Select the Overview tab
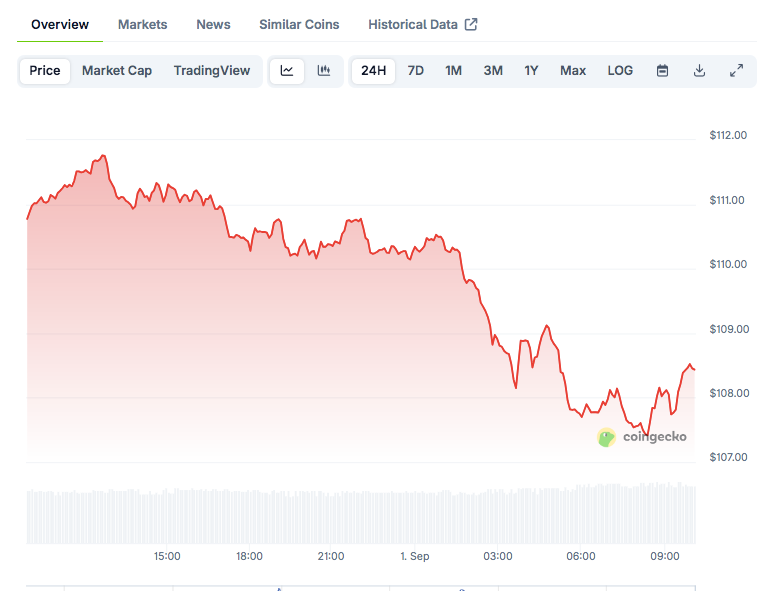Image resolution: width=769 pixels, height=591 pixels. (60, 25)
